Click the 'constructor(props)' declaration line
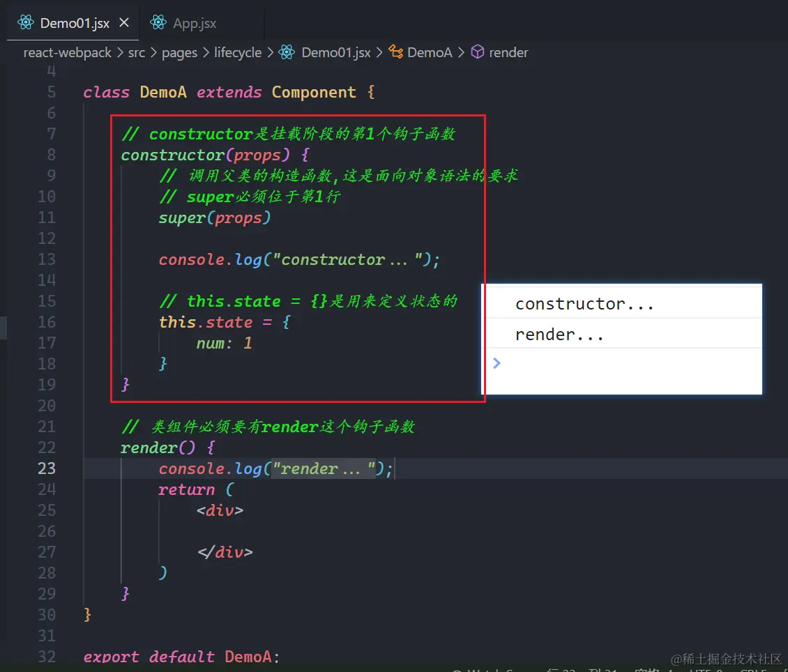 [x=215, y=155]
